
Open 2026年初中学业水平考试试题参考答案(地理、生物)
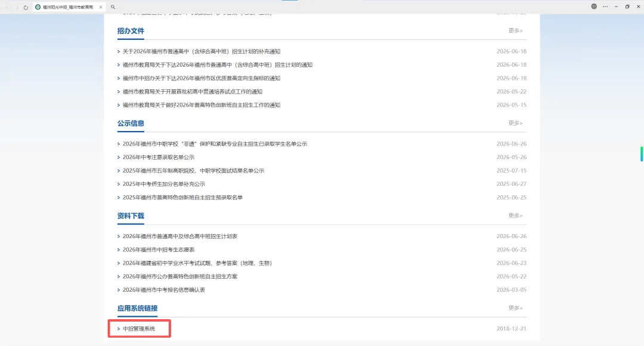[x=197, y=263]
